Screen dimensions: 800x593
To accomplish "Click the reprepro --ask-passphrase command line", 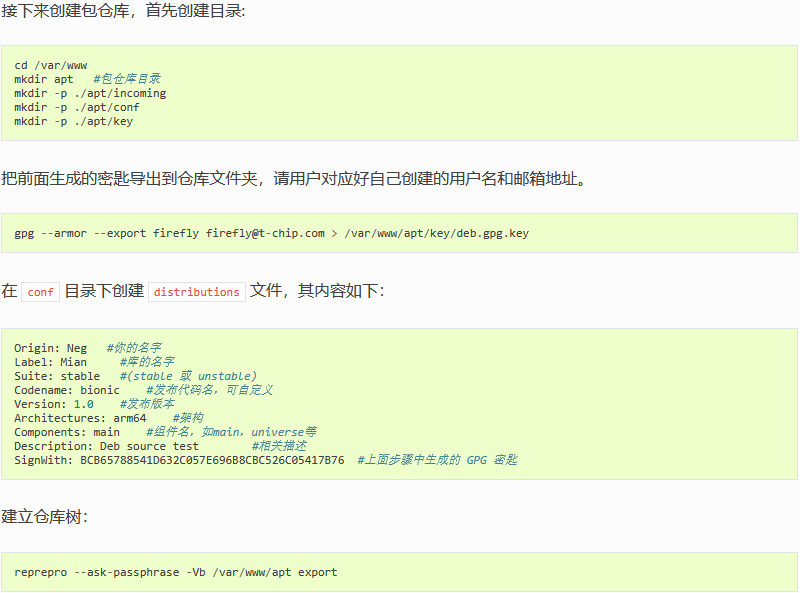I will pyautogui.click(x=176, y=573).
